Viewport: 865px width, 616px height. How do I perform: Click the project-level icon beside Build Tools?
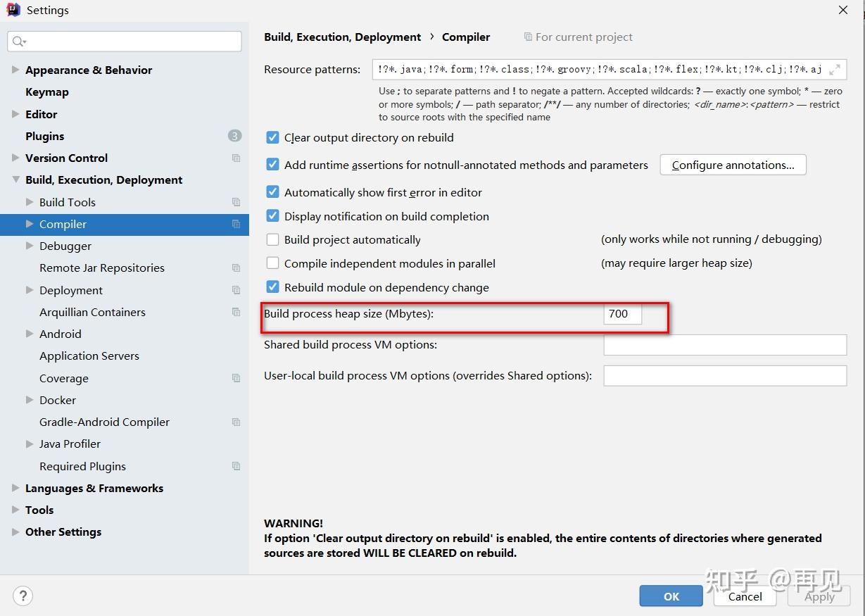pyautogui.click(x=236, y=202)
